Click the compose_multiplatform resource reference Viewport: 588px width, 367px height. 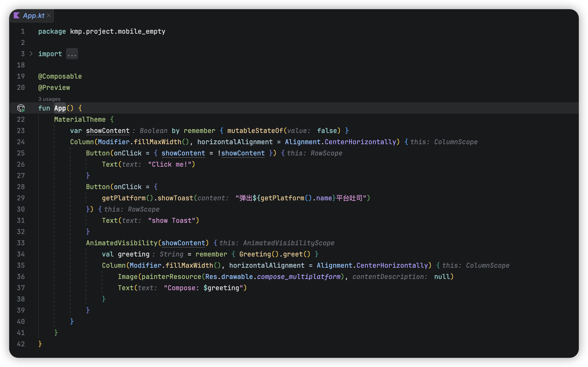pos(299,277)
